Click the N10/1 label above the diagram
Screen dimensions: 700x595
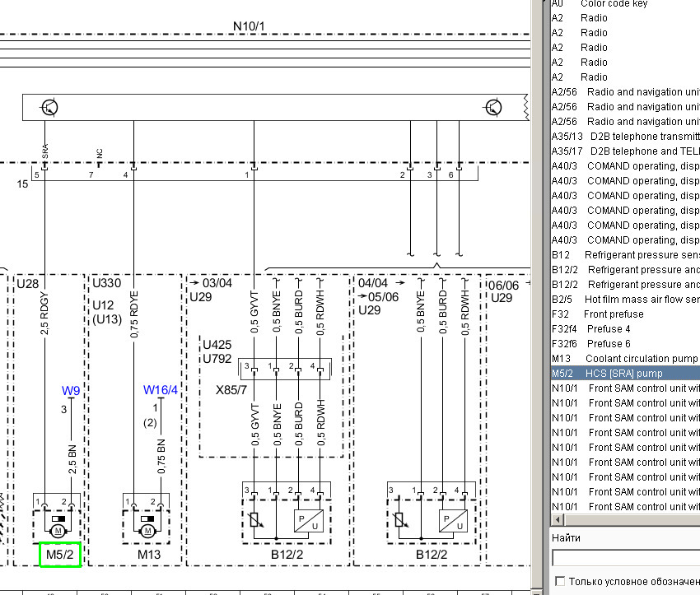pyautogui.click(x=249, y=26)
